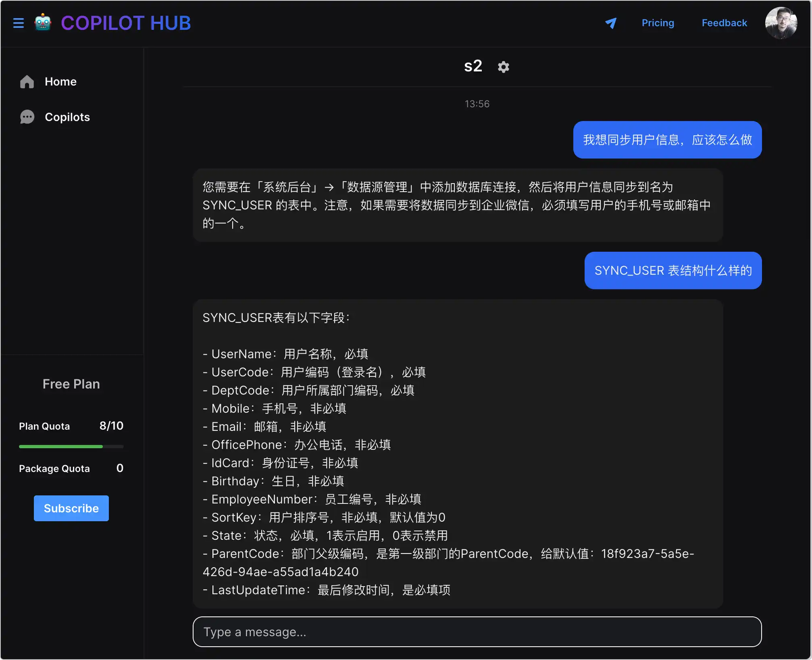Viewport: 812px width, 660px height.
Task: Click the SYNC_USER table structure question bubble
Action: pos(673,271)
